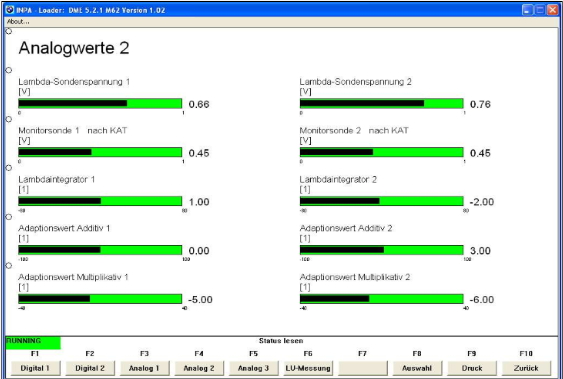Click Monitorsonde 2 nach KAT label
The image size is (563, 379).
354,131
